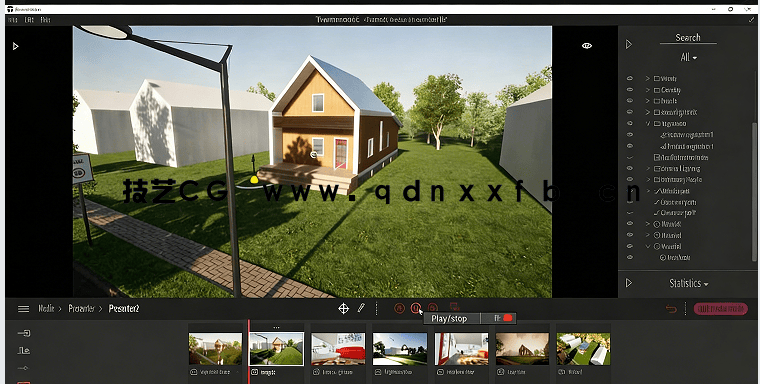
Task: Open the Edit menu
Action: click(x=29, y=20)
